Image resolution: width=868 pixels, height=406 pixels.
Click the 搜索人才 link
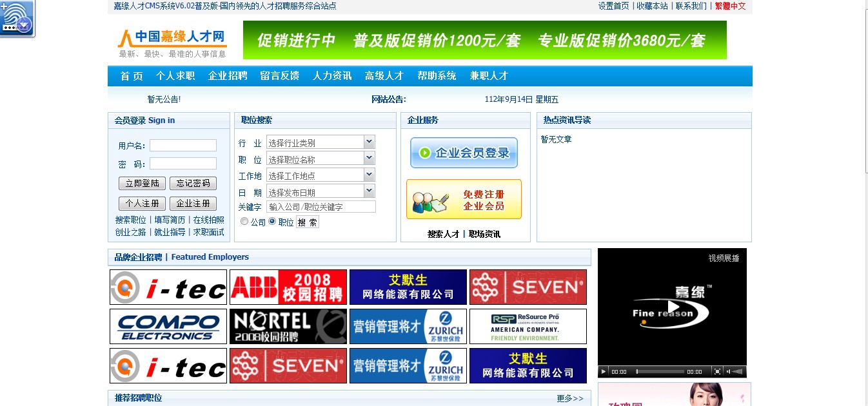444,234
